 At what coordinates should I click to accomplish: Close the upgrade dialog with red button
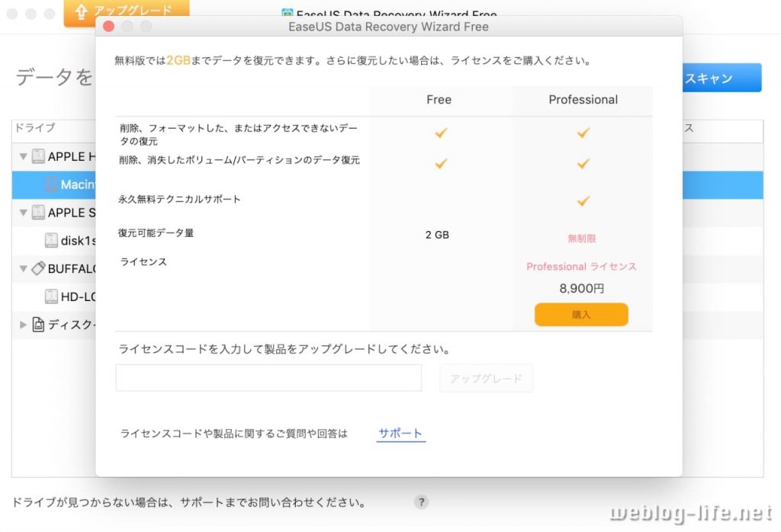click(108, 27)
